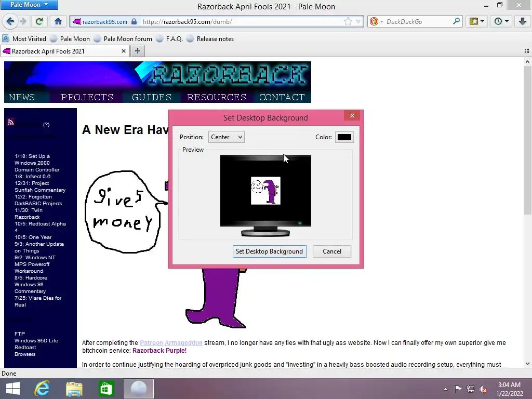The image size is (532, 399).
Task: Select the Razorback April Fools 2021 tab
Action: (60, 51)
